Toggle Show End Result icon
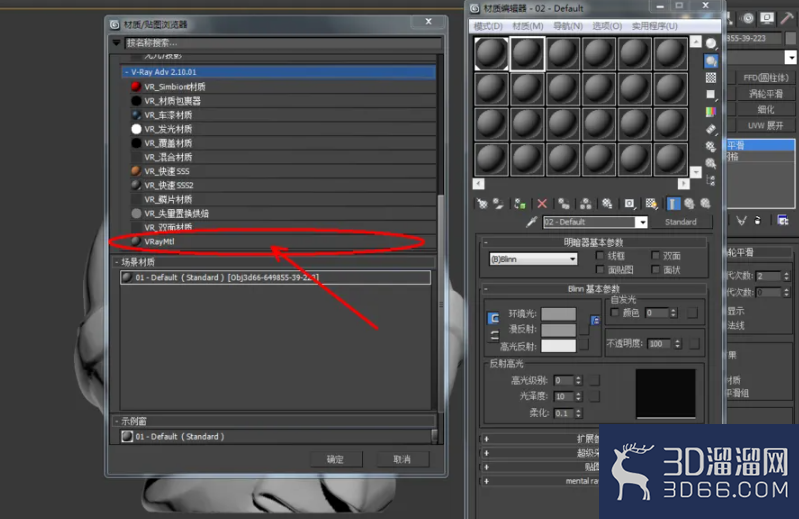Screen dimensions: 799x519 tap(673, 204)
